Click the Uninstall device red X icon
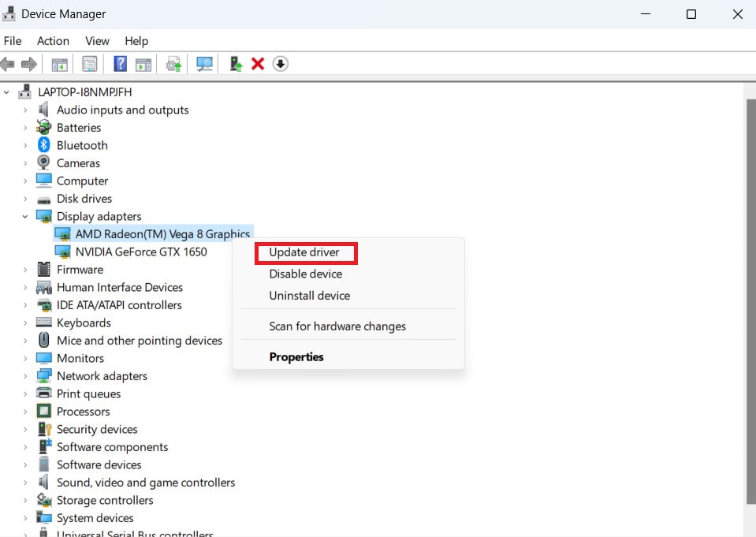 258,64
